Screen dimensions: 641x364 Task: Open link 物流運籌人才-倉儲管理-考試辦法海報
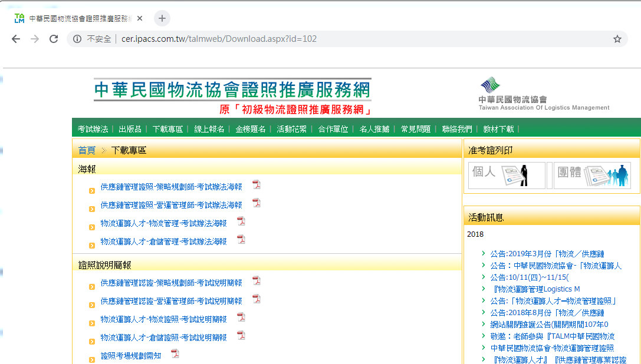tap(163, 242)
